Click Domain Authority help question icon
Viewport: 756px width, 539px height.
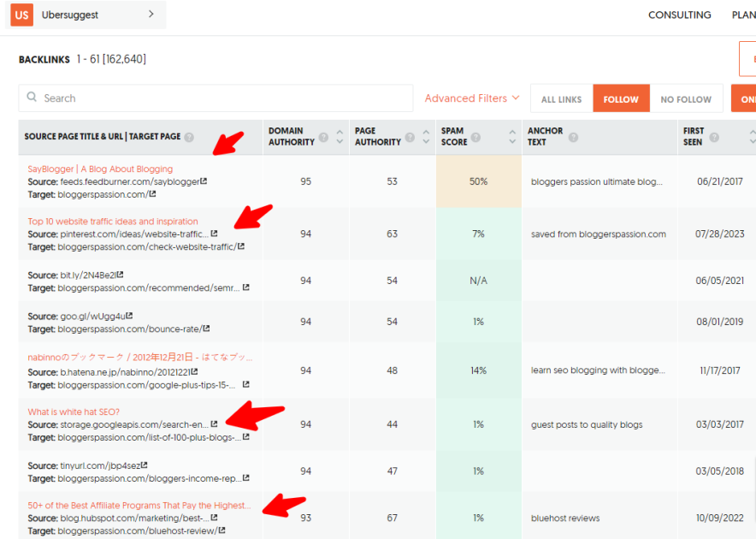pyautogui.click(x=323, y=138)
